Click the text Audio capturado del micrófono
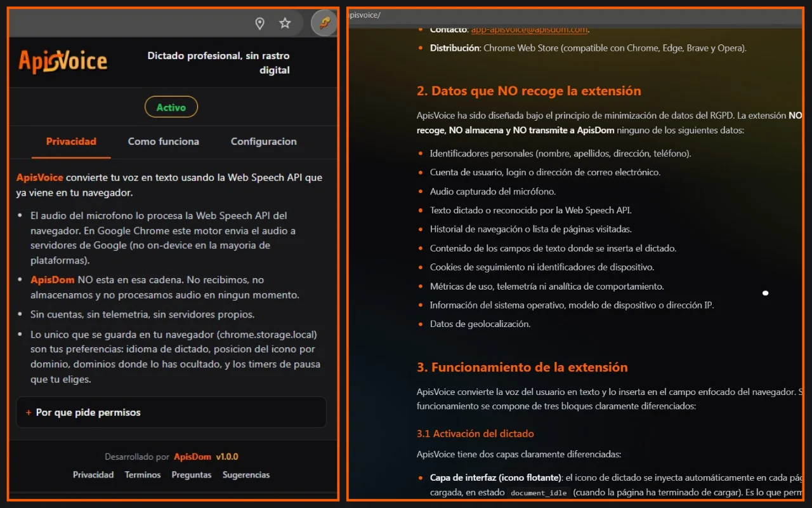Screen dimensions: 812x508 [493, 191]
